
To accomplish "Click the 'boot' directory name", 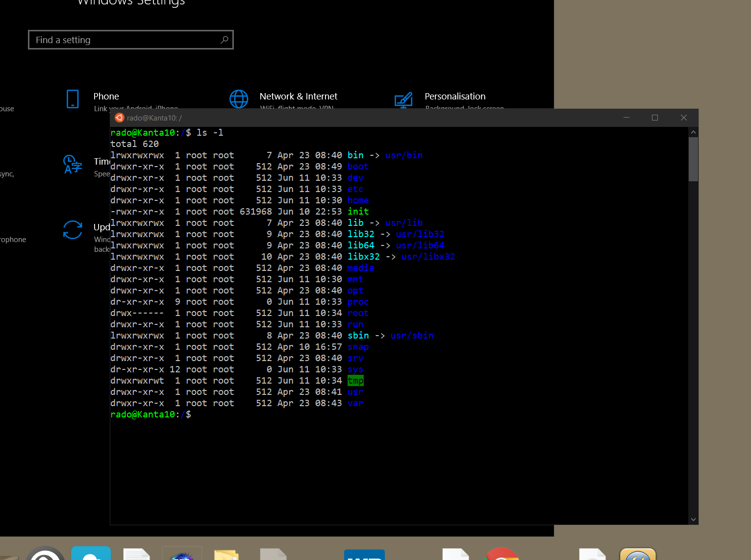I will tap(358, 166).
